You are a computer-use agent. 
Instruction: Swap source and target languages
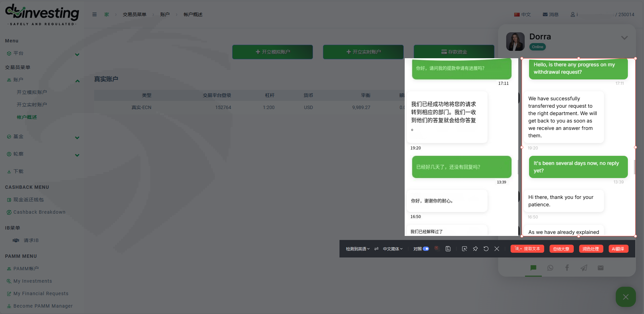pos(376,249)
